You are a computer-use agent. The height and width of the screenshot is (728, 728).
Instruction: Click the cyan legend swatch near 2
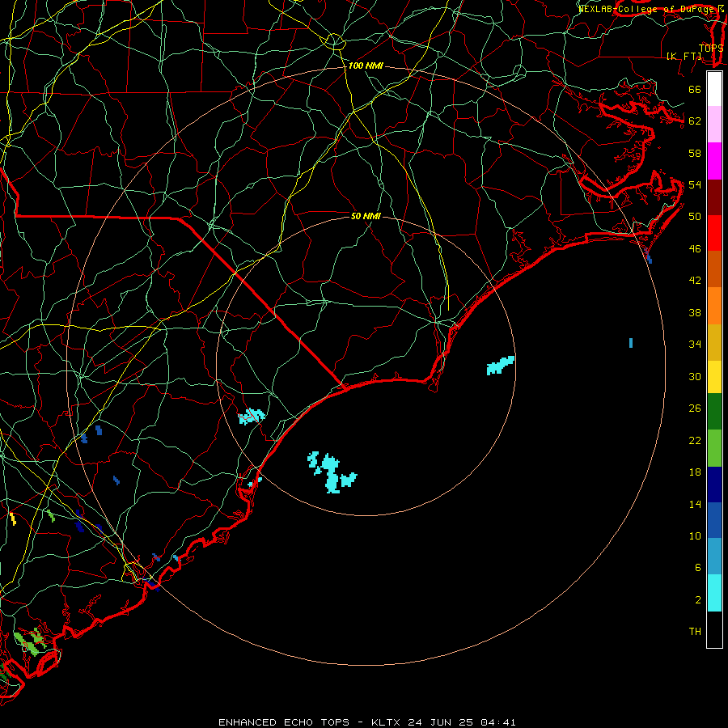pos(714,593)
